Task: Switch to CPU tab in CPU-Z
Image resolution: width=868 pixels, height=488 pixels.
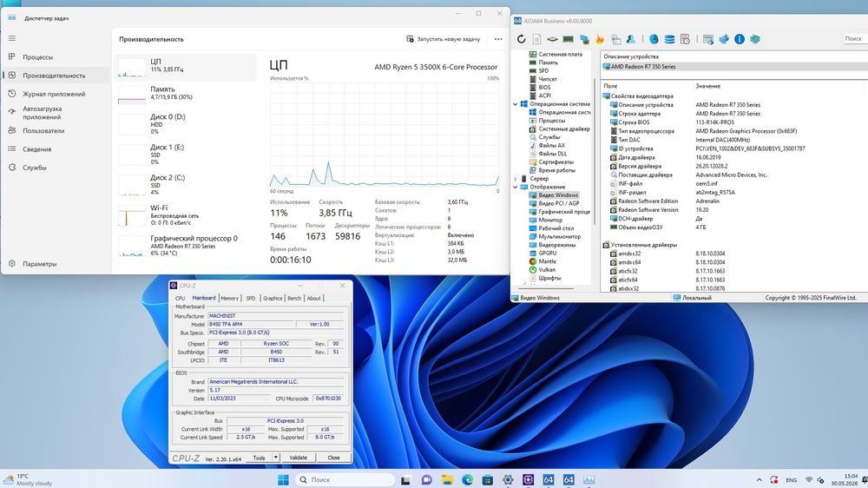Action: (180, 298)
